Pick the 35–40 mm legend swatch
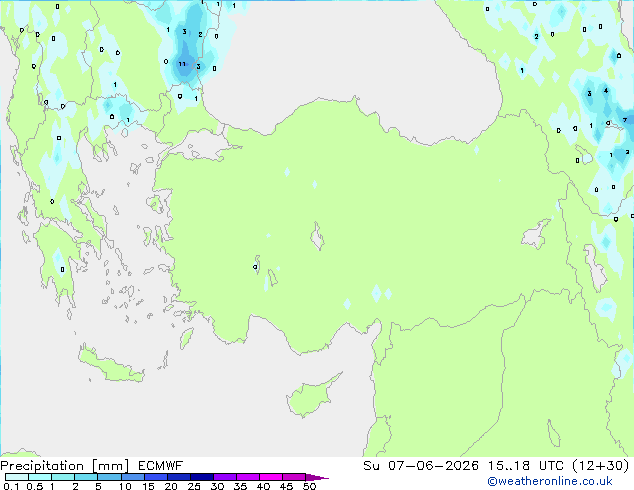 [248, 477]
